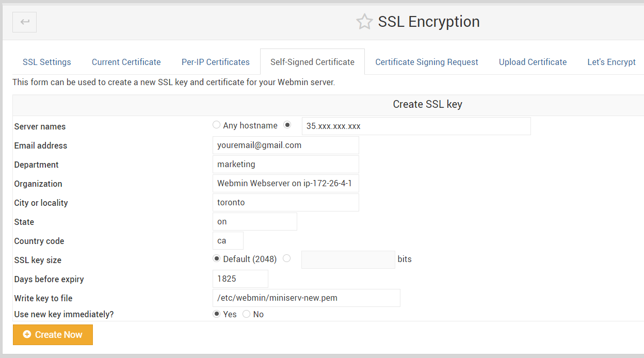
Task: Click the Country code input field
Action: tap(228, 240)
